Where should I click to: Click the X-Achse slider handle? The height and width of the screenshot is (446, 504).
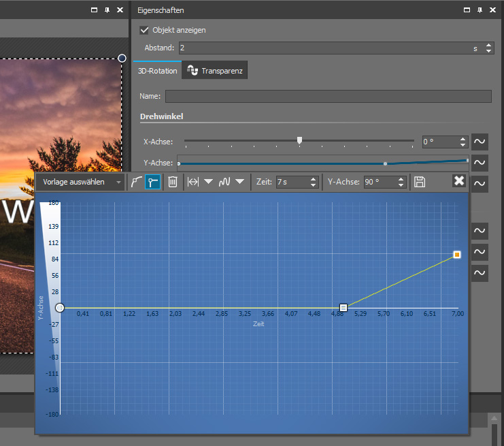[x=299, y=140]
